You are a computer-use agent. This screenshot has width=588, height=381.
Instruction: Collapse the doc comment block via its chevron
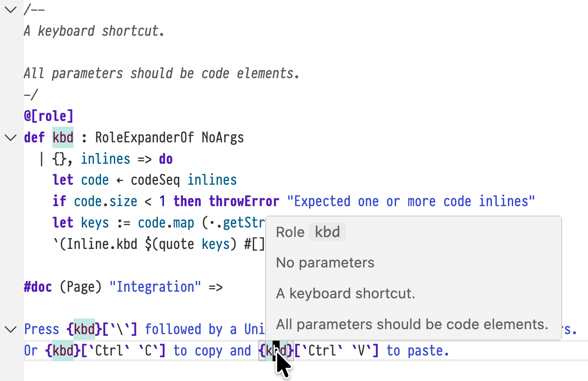tap(10, 9)
